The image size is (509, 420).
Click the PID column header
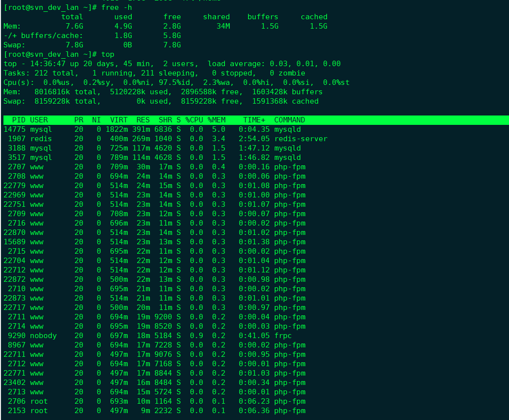19,120
